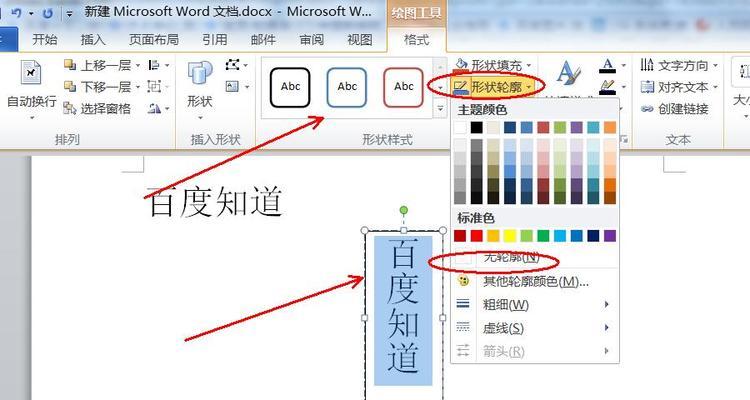
Task: Open the 粗细(W) weight submenu
Action: pos(535,304)
